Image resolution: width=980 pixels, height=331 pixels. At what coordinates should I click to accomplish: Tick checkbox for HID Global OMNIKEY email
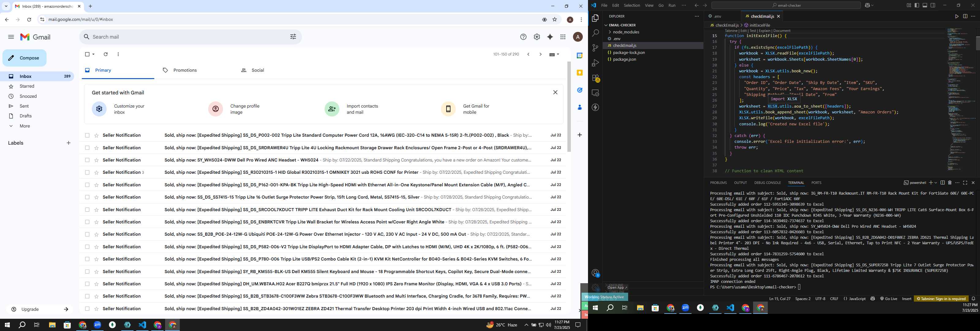click(x=87, y=173)
